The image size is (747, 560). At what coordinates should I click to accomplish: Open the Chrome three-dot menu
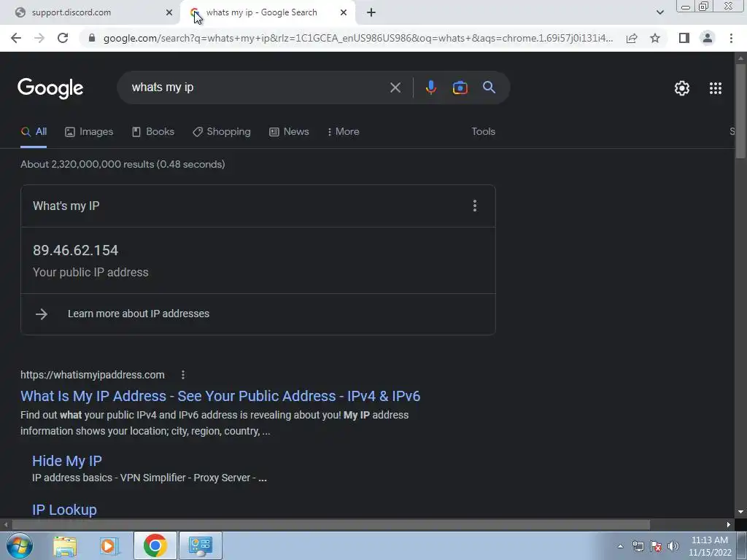731,38
